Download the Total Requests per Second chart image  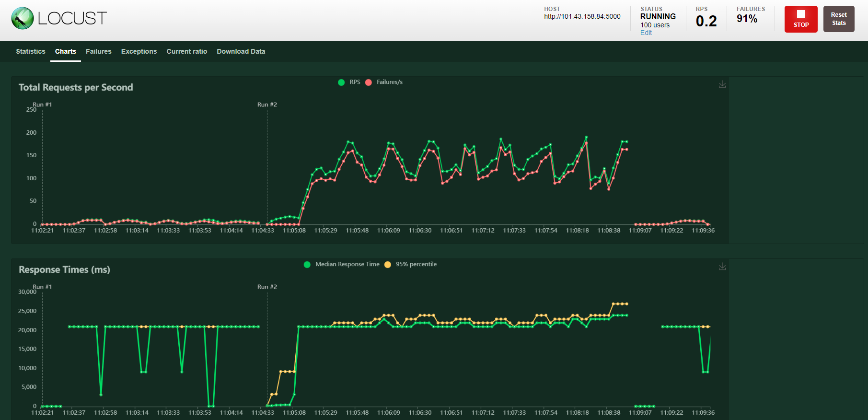pyautogui.click(x=722, y=84)
